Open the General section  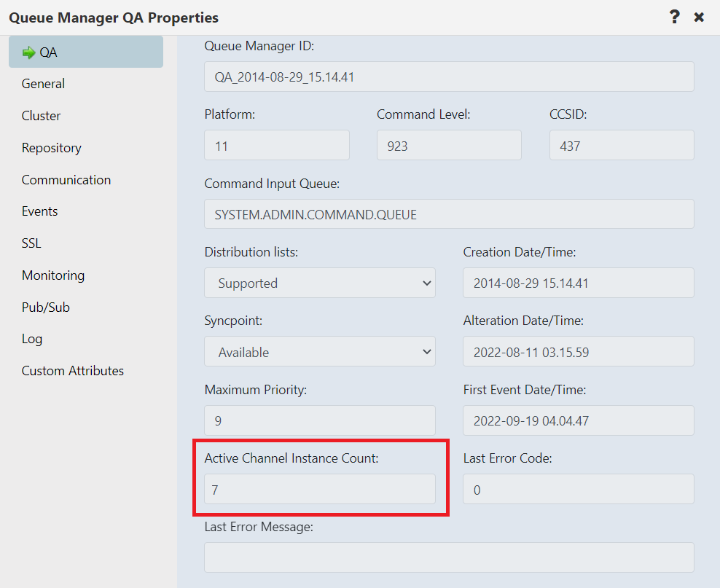(x=43, y=84)
